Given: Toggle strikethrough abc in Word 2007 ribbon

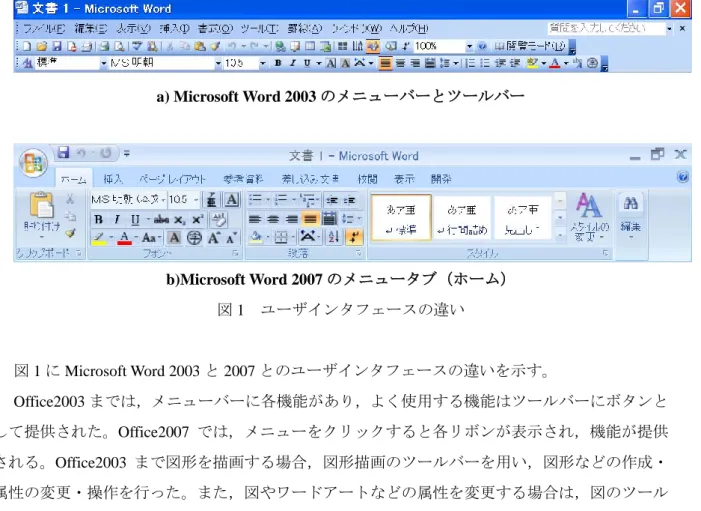Looking at the screenshot, I should point(161,220).
